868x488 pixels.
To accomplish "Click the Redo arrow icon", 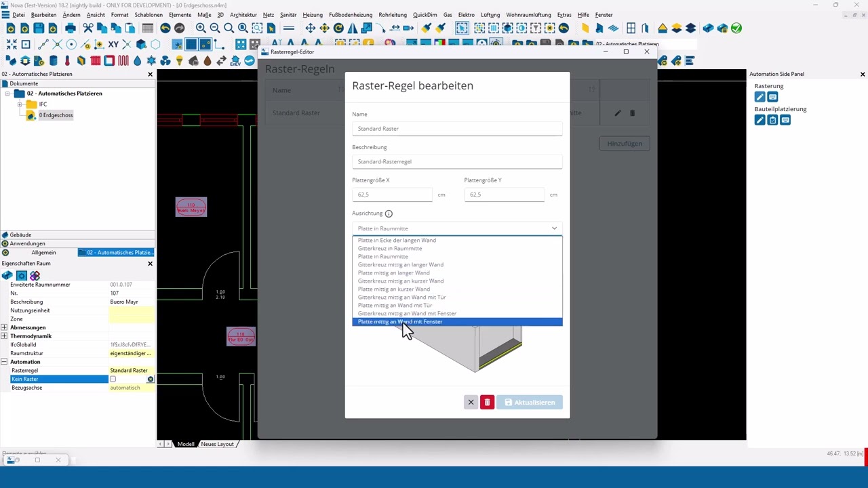I will 179,28.
